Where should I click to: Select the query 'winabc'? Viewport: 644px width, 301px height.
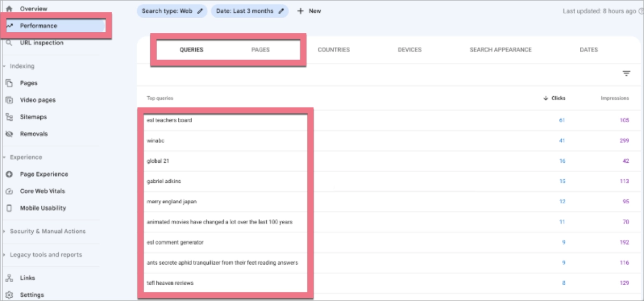pyautogui.click(x=155, y=140)
